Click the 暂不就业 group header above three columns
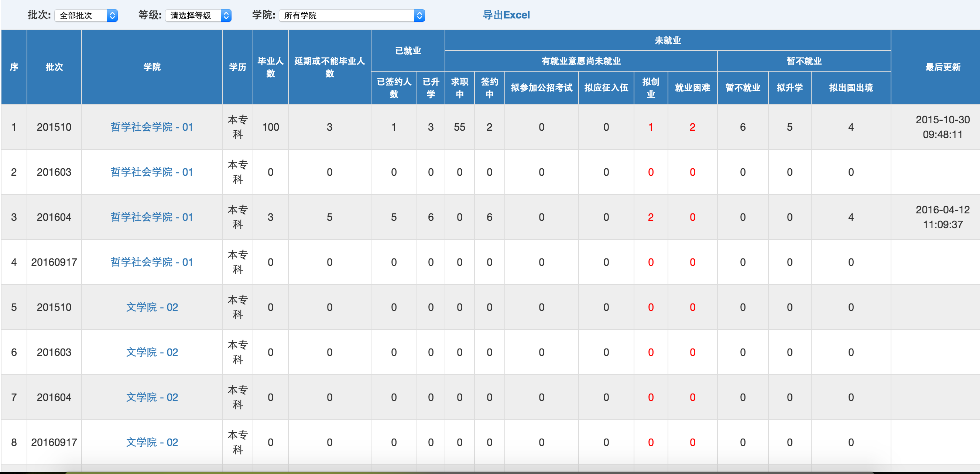The height and width of the screenshot is (474, 980). coord(804,61)
